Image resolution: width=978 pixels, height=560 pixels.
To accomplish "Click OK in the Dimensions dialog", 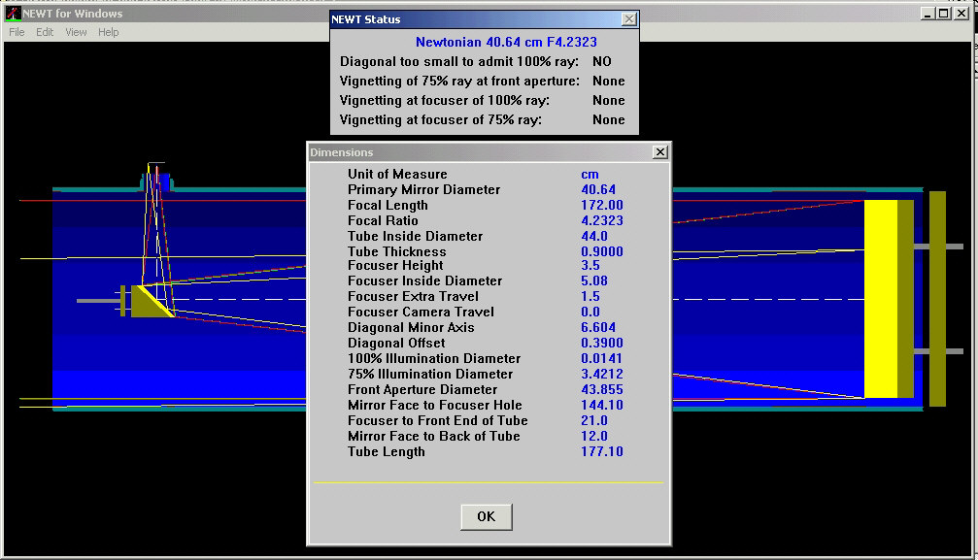I will (487, 517).
